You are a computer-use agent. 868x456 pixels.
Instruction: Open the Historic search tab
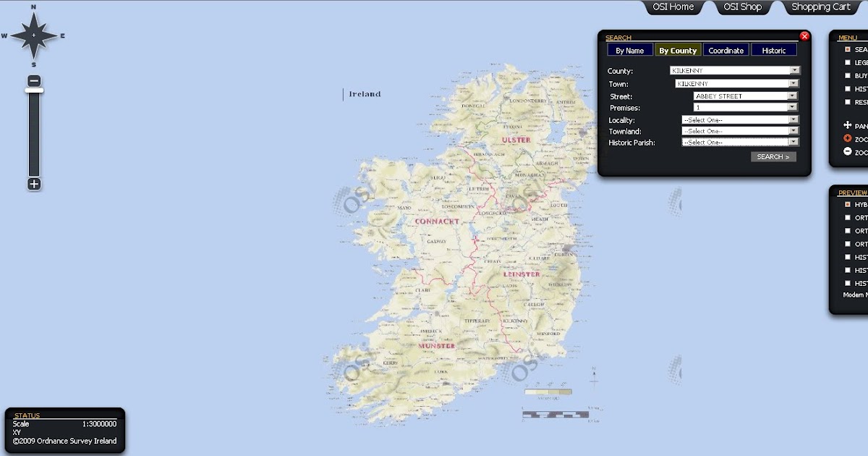[774, 51]
